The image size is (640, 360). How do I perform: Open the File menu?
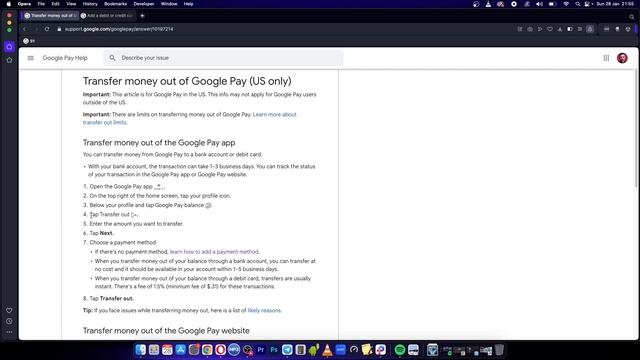coord(41,4)
